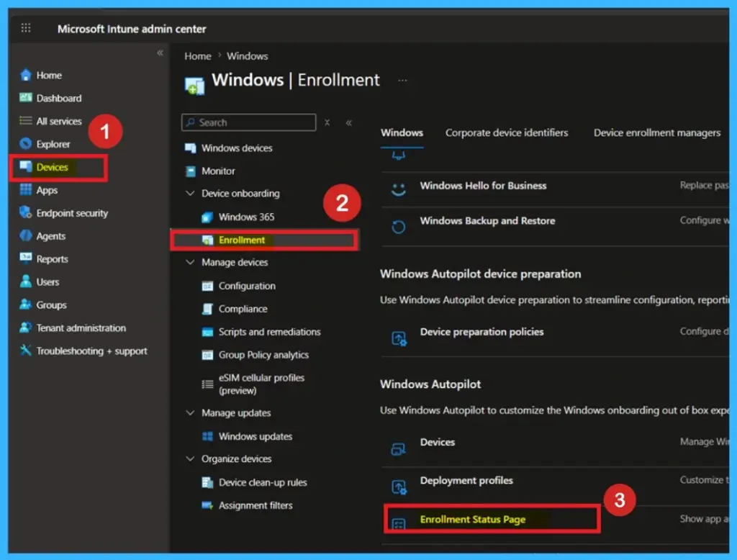This screenshot has height=560, width=737.
Task: Click the Windows devices icon in submenu
Action: tap(190, 148)
